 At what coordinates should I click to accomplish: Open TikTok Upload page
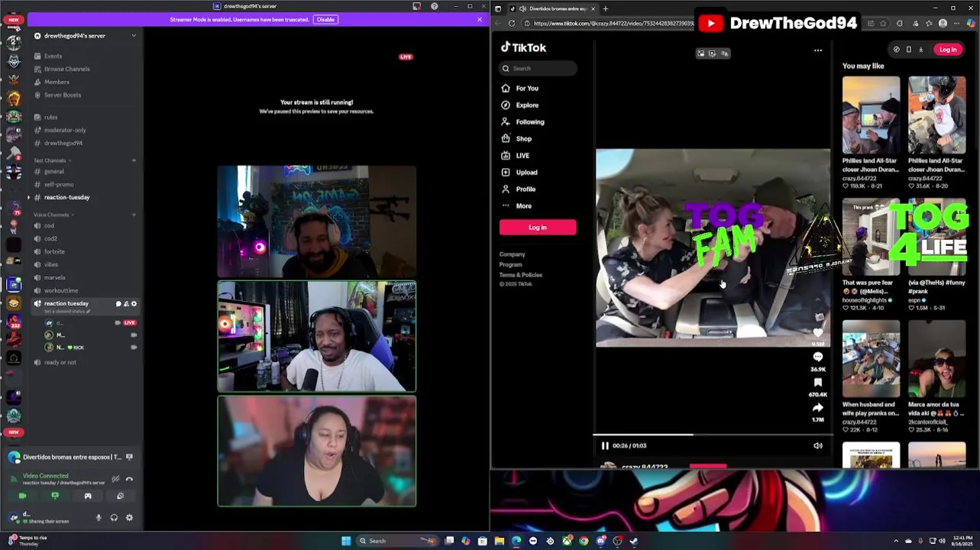526,172
